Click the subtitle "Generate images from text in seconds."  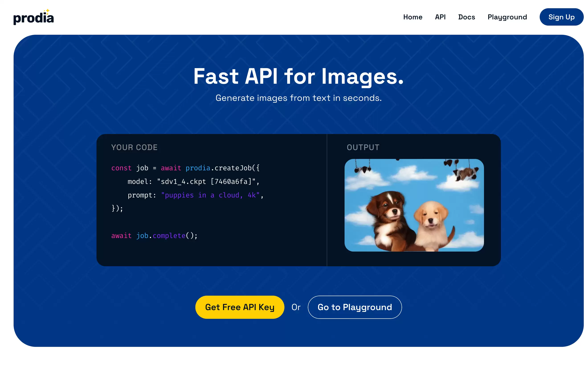[298, 98]
